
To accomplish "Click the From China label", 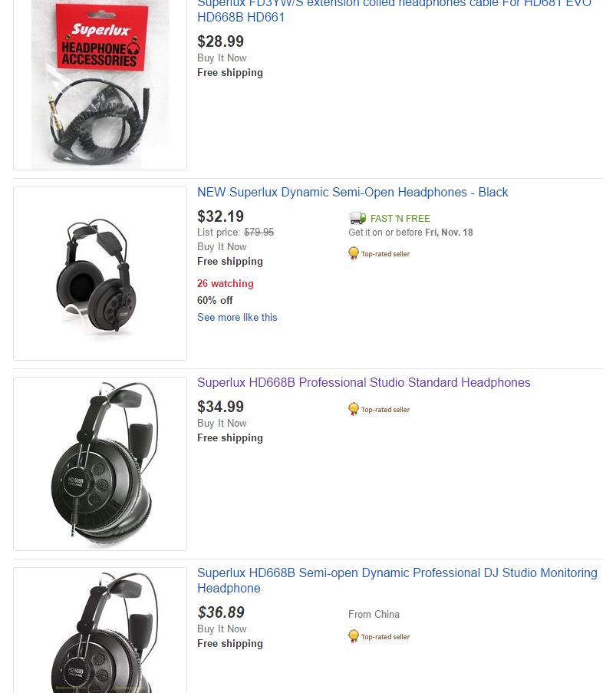I will [368, 614].
